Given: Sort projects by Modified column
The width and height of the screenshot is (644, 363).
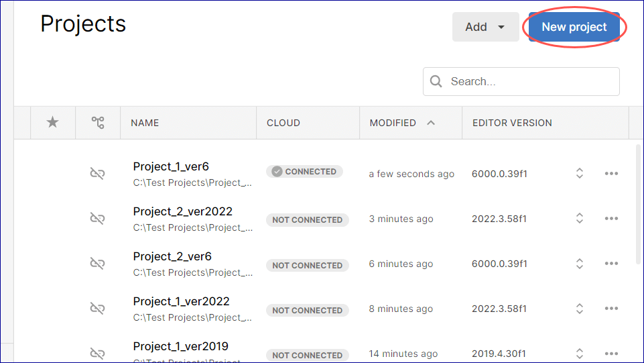Looking at the screenshot, I should pos(392,123).
